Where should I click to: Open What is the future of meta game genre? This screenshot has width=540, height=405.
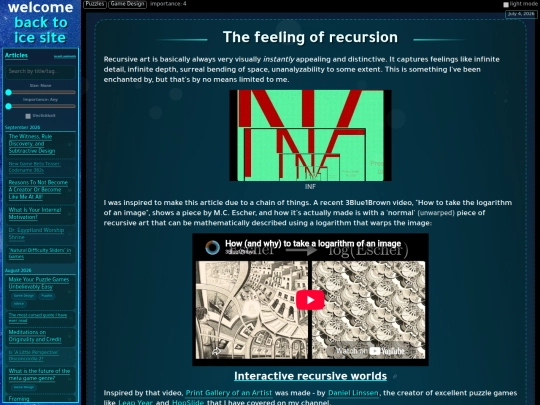pos(39,375)
